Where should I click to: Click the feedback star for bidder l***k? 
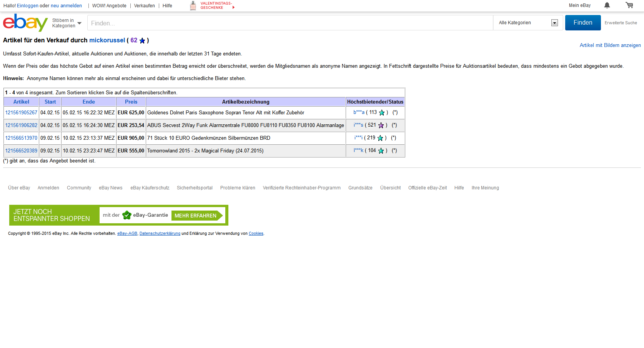point(381,151)
